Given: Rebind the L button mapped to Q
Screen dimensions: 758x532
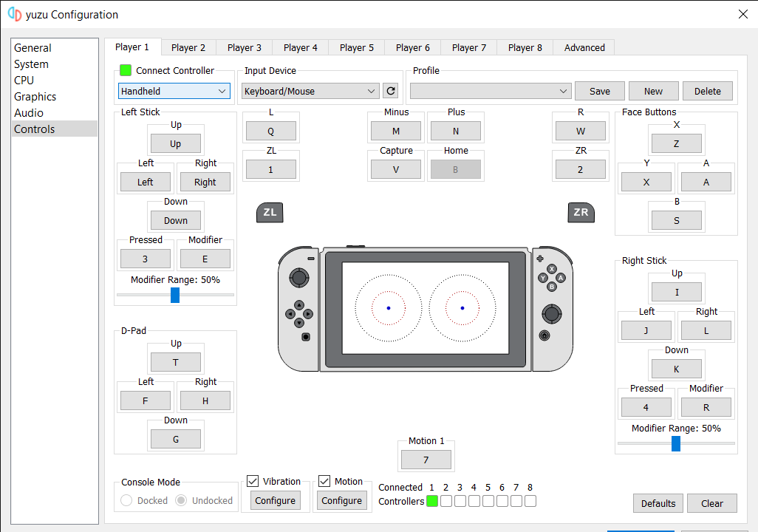Looking at the screenshot, I should coord(270,131).
